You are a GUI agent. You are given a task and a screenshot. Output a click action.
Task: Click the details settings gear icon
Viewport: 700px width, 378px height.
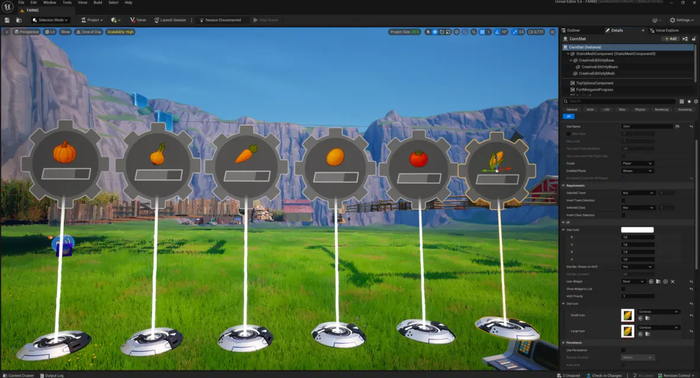696,102
